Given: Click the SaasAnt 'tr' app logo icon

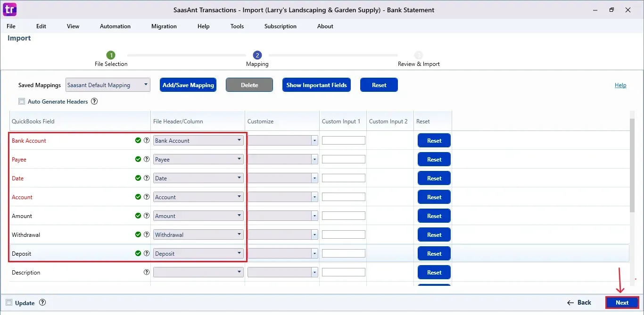Looking at the screenshot, I should [9, 9].
